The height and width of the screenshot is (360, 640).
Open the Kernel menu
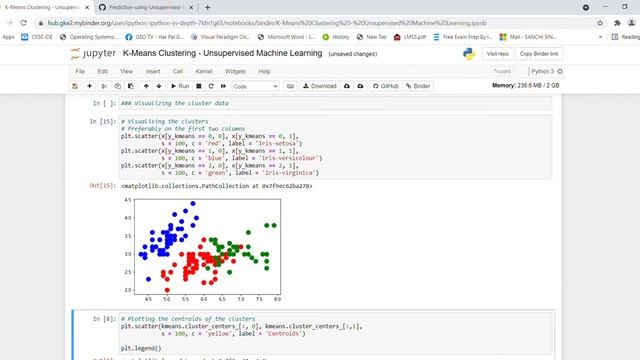tap(204, 71)
